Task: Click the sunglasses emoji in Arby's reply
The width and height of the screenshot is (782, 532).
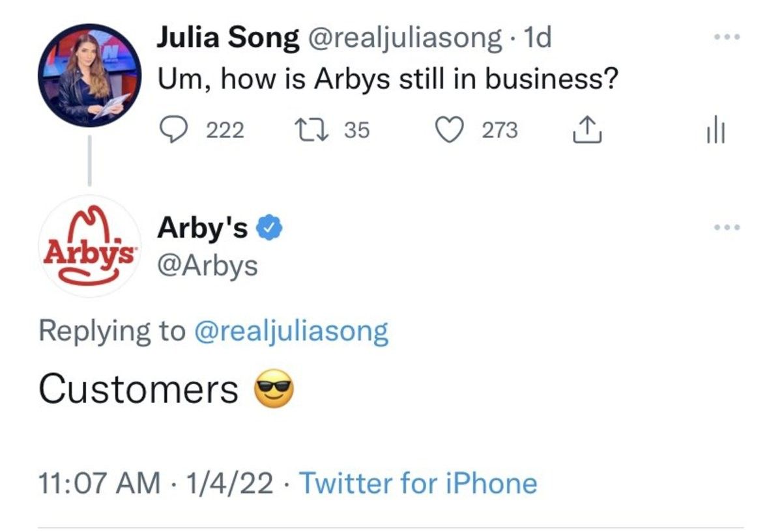Action: click(274, 389)
